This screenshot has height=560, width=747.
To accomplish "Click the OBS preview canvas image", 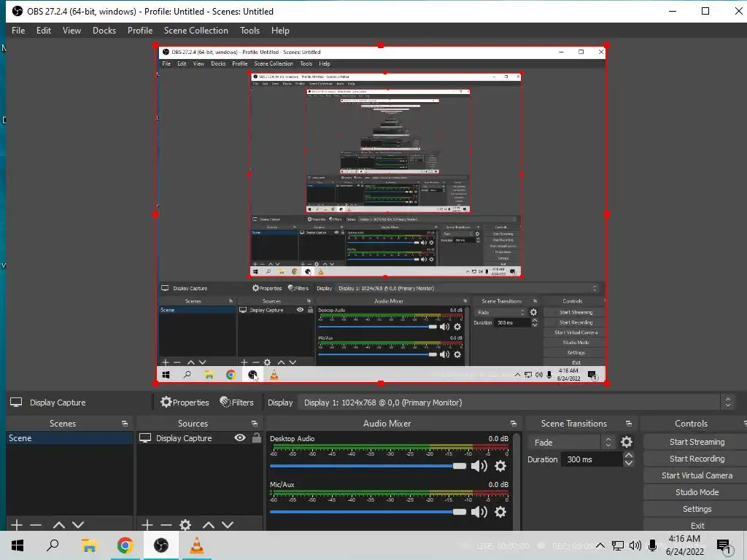I will click(381, 214).
